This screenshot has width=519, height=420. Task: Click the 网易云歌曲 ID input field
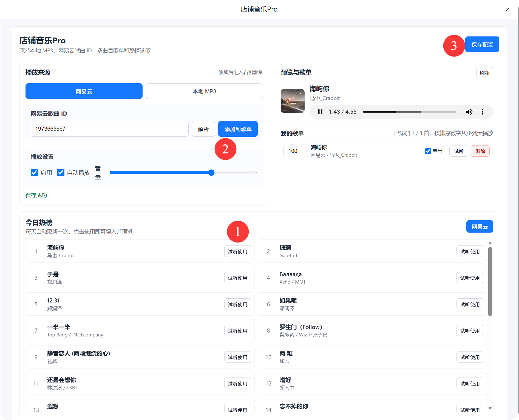(110, 129)
